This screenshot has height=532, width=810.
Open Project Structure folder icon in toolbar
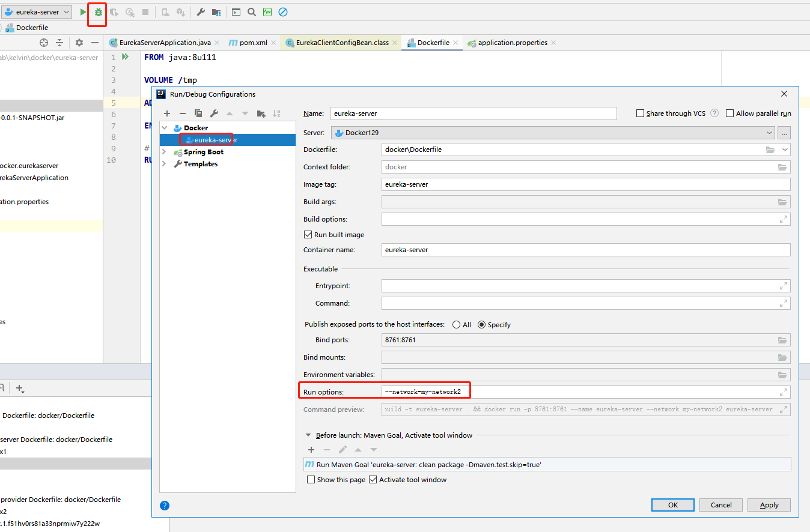click(216, 12)
